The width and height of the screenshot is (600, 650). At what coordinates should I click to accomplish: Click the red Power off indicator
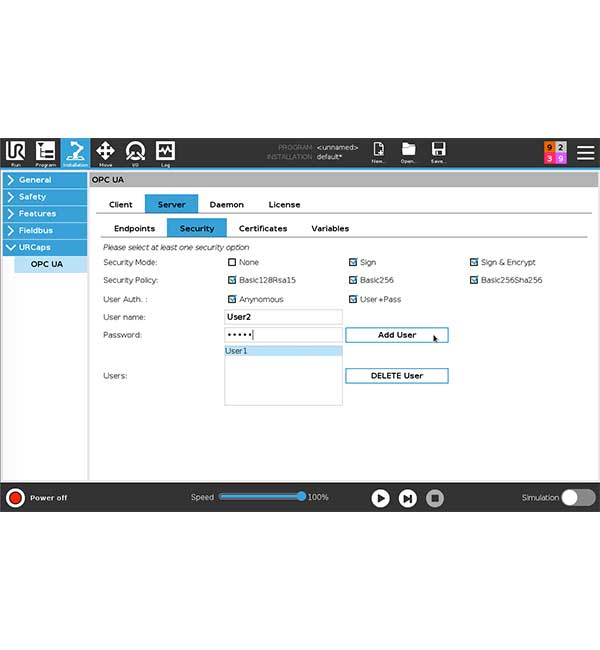(x=15, y=497)
